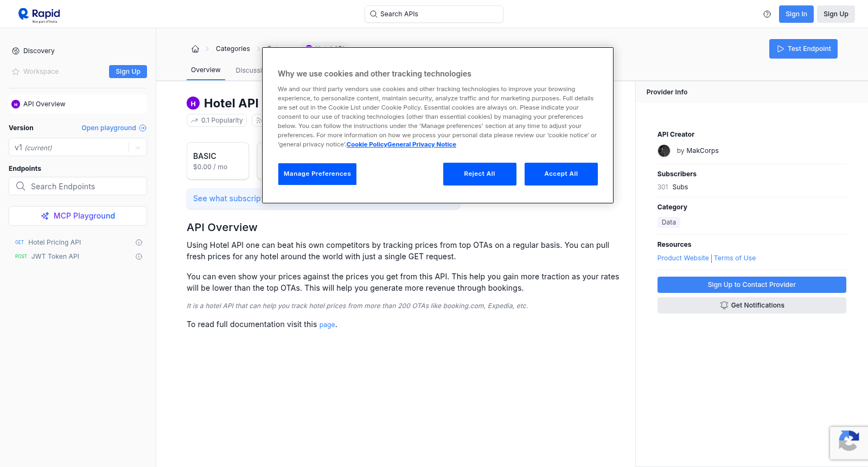The image size is (868, 467).
Task: Select the BASIC $0.00 plan card
Action: click(x=218, y=161)
